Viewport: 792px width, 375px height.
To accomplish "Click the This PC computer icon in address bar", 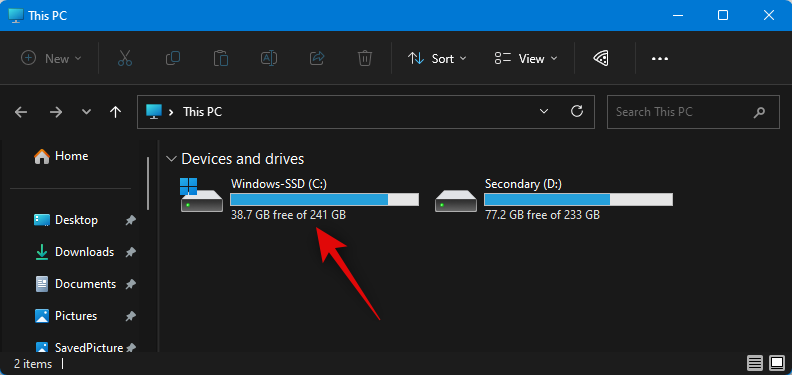I will coord(153,111).
